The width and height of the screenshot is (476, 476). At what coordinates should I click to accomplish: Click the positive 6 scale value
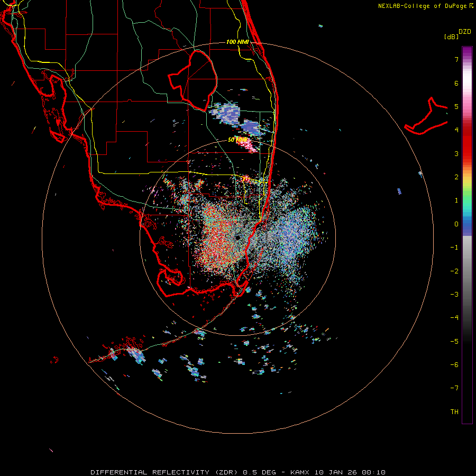pos(456,83)
